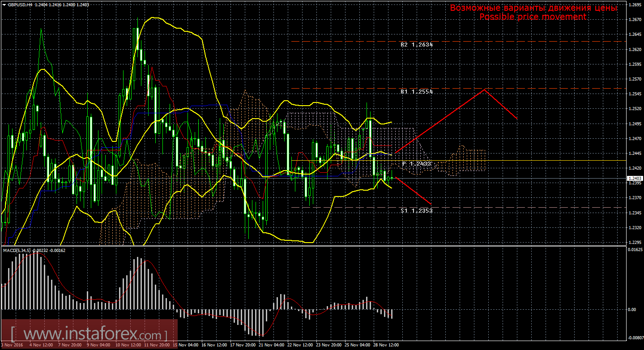Select the R1 1.2554 resistance label
Viewport: 644px width, 350px height.
[x=417, y=91]
